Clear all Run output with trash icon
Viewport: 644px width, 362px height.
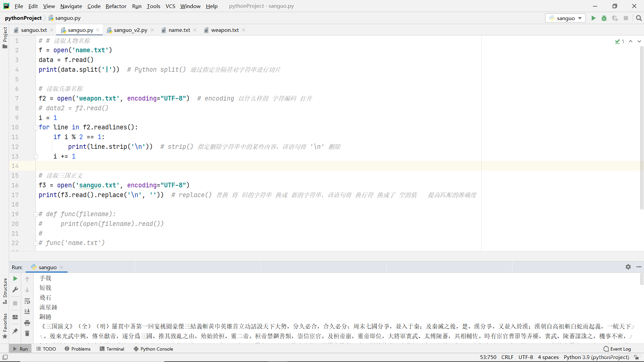pyautogui.click(x=27, y=334)
